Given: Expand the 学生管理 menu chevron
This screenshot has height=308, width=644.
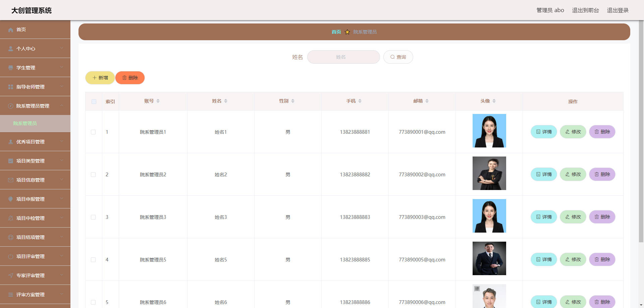Looking at the screenshot, I should point(62,67).
